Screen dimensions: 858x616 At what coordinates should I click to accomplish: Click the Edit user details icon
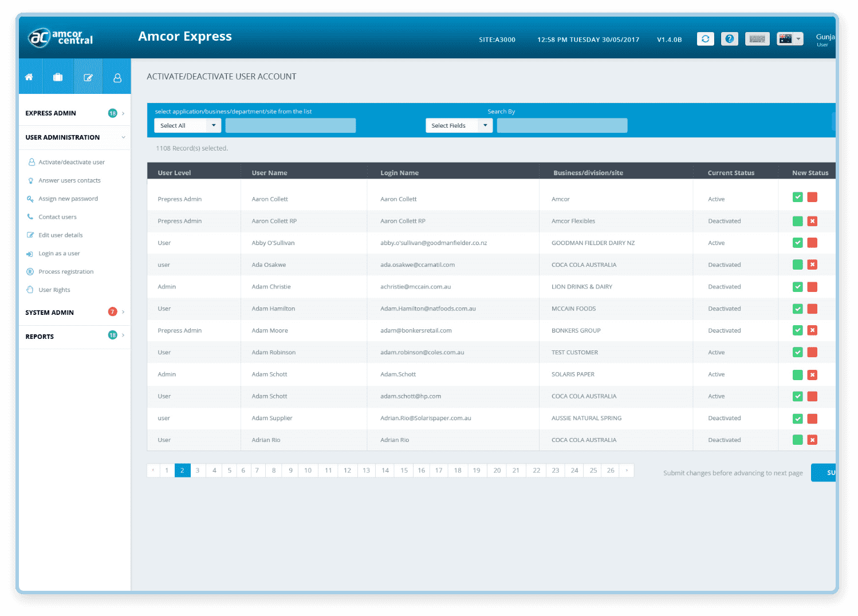point(30,235)
